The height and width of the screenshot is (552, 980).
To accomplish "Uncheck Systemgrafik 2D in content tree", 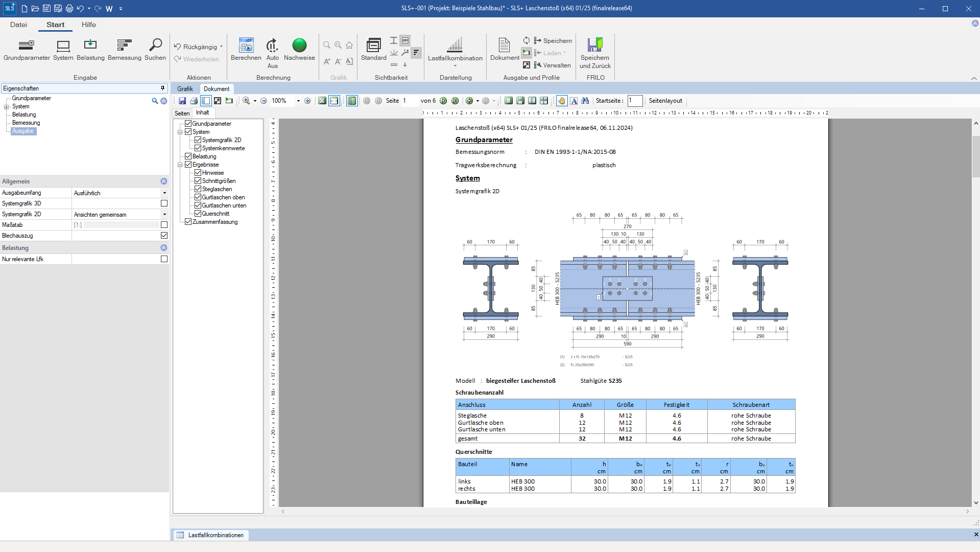I will click(x=198, y=140).
